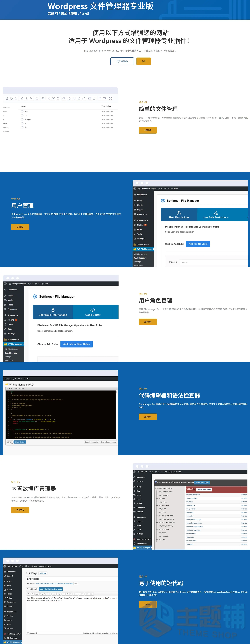Viewport: 250px width, 644px height.
Task: Click the grid view icon in file manager toolbar
Action: click(x=100, y=98)
